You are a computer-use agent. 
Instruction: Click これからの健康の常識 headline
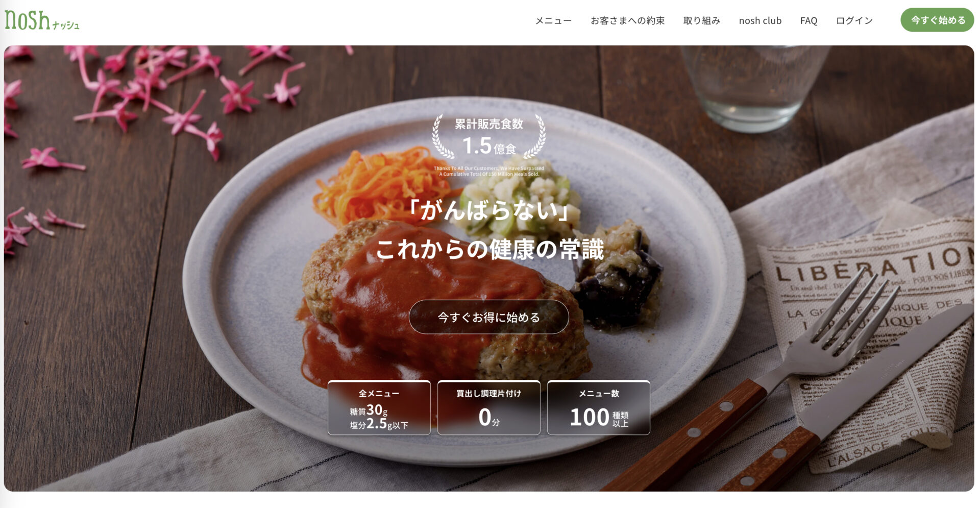coord(489,249)
